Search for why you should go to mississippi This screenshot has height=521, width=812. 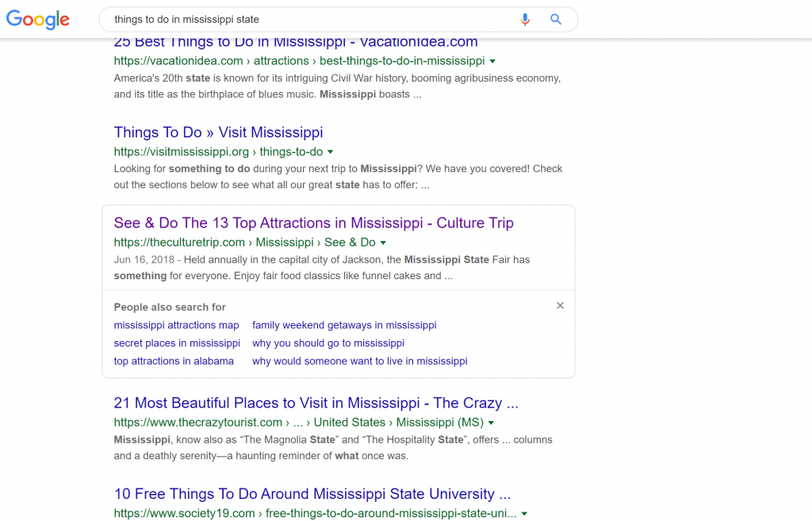coord(328,343)
